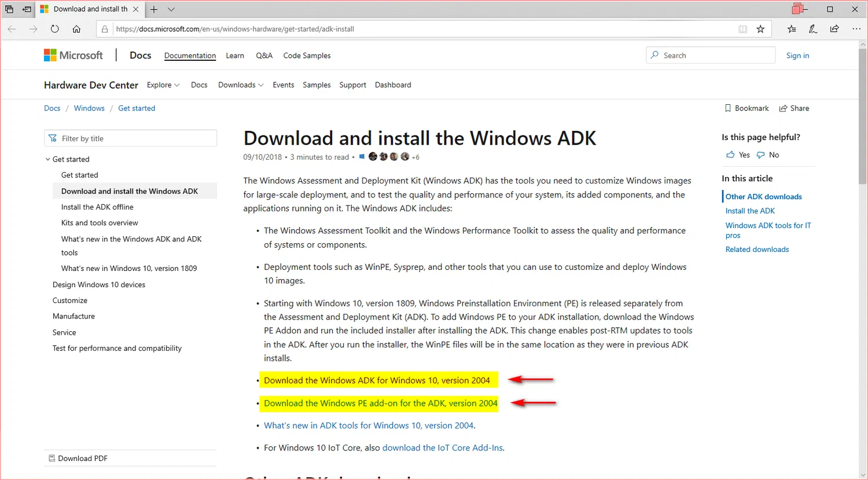Open Samples in Hardware Dev Center
Image resolution: width=868 pixels, height=480 pixels.
317,85
